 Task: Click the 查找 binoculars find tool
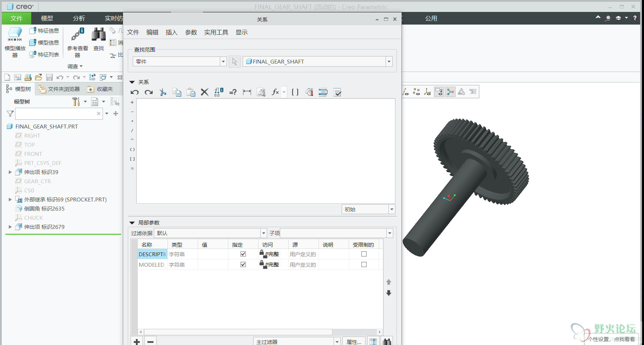99,39
